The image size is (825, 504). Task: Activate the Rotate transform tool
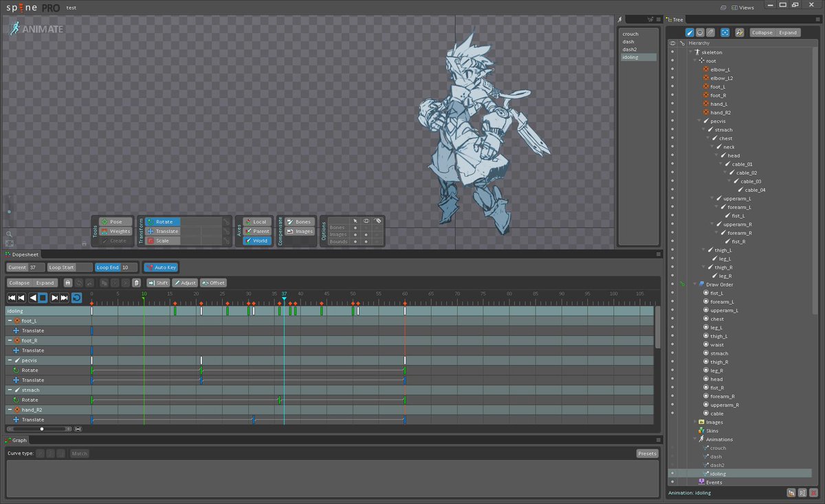tap(162, 222)
